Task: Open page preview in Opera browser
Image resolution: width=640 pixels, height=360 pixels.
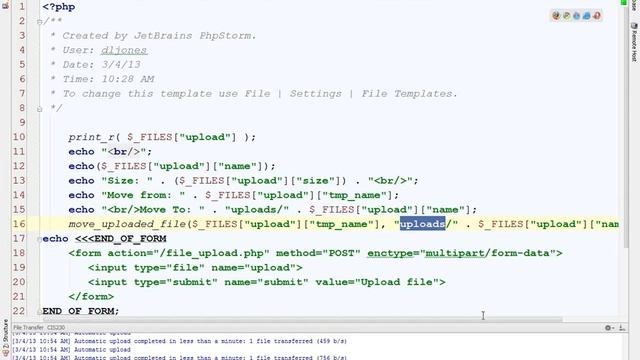Action: point(597,16)
